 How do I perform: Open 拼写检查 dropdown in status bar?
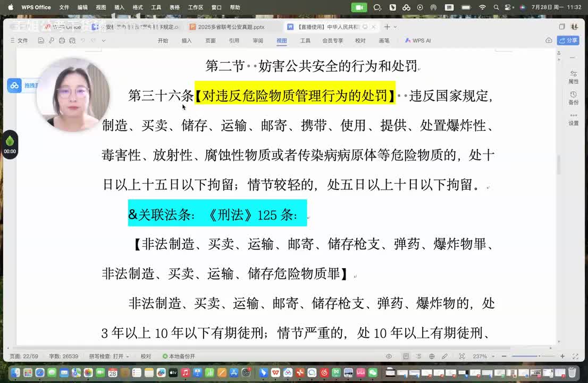(x=109, y=356)
